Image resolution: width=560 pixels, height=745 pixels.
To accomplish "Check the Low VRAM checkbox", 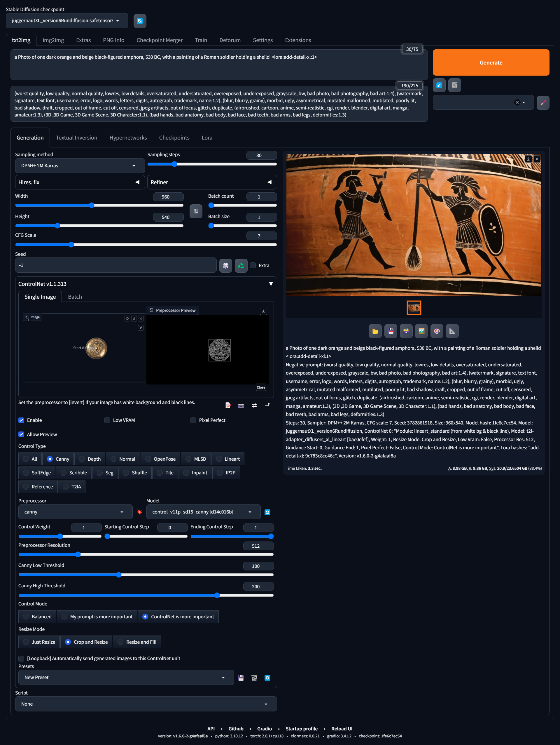I will pos(107,420).
